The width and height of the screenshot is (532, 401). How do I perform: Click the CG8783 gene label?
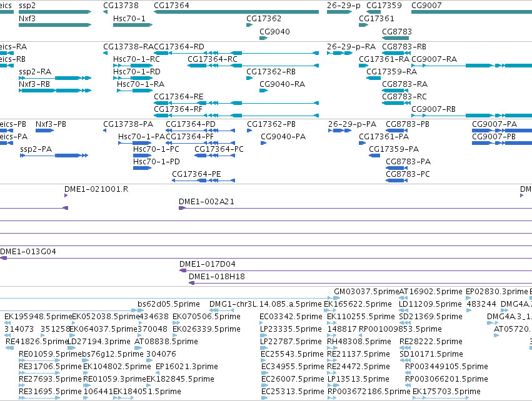click(x=396, y=31)
